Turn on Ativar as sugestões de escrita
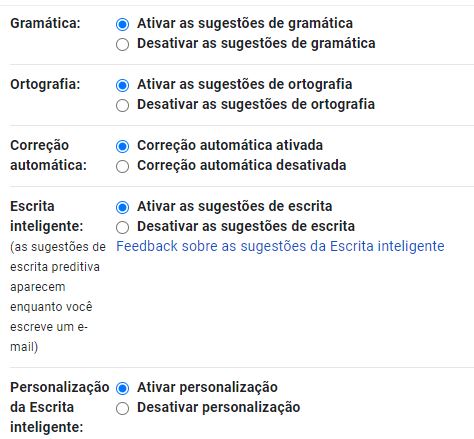This screenshot has width=474, height=439. point(122,207)
